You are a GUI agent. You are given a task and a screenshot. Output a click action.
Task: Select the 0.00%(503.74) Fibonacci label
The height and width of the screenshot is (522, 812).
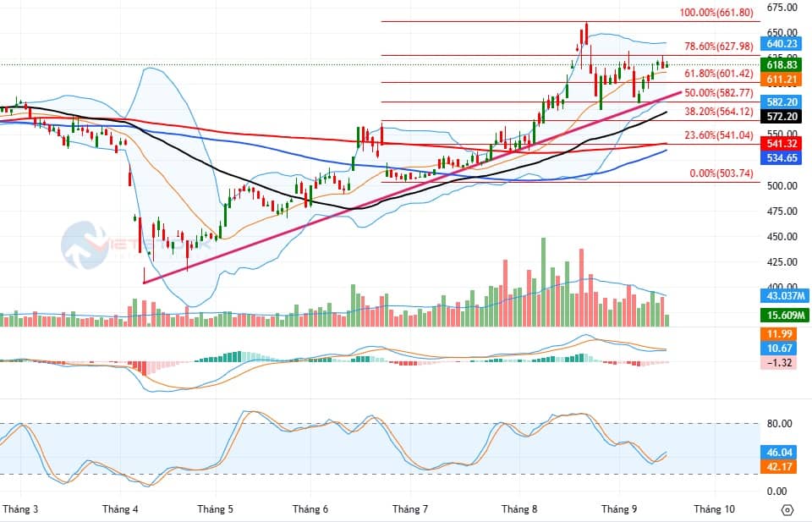pyautogui.click(x=721, y=173)
